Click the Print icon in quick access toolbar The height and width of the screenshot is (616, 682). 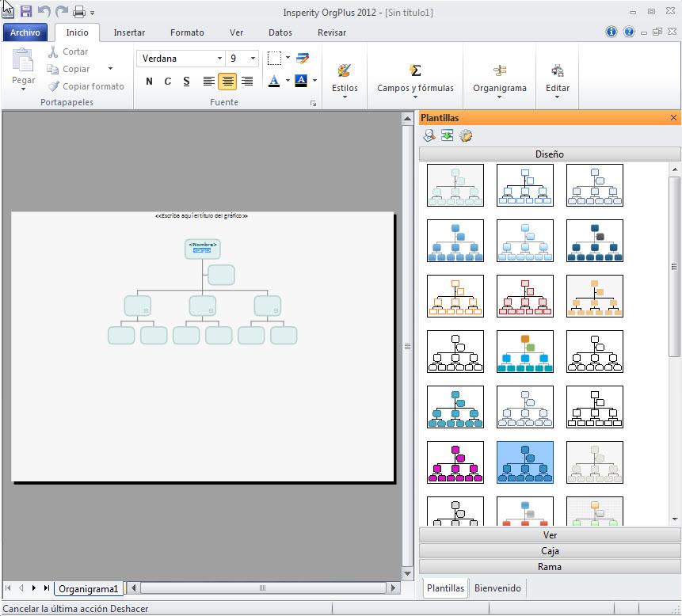click(79, 12)
